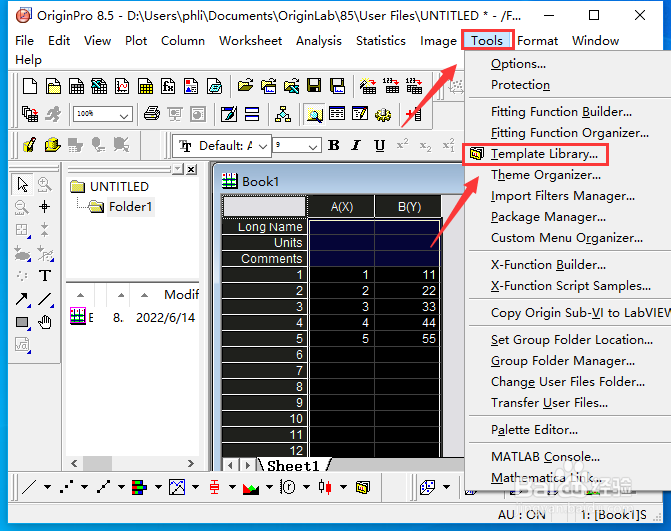Click the New Notes toolbar icon
Viewport: 671px width, 531px height.
pyautogui.click(x=214, y=86)
